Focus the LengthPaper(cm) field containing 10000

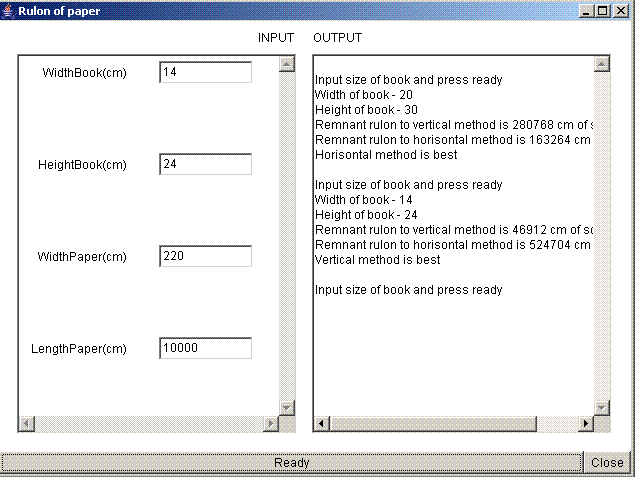(205, 349)
